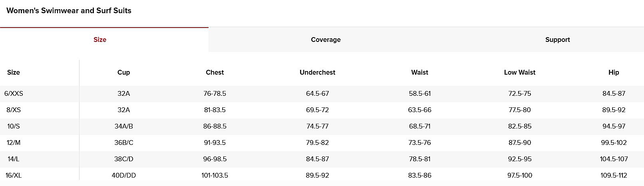The height and width of the screenshot is (186, 644).
Task: Select the 14/L size row label
Action: 14,159
